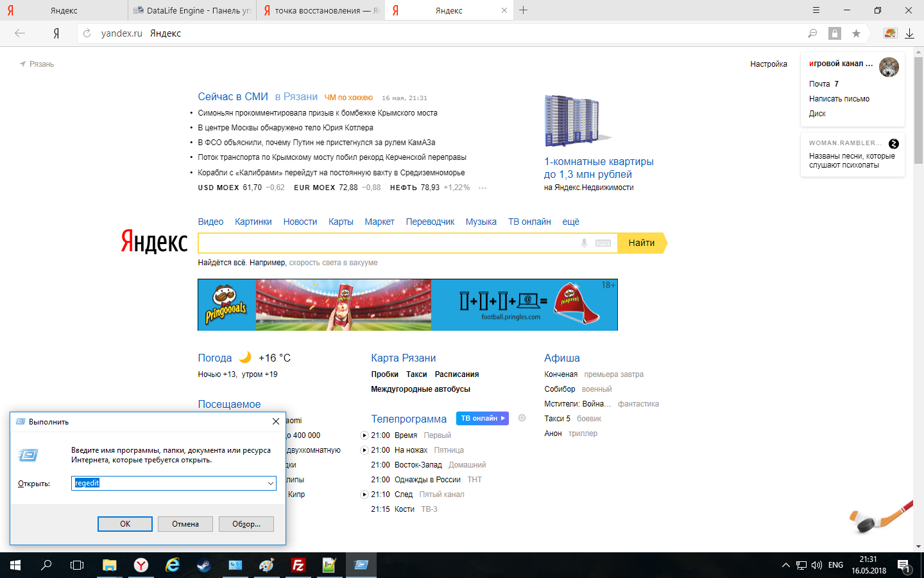Open File Explorer from the taskbar

coord(110,565)
